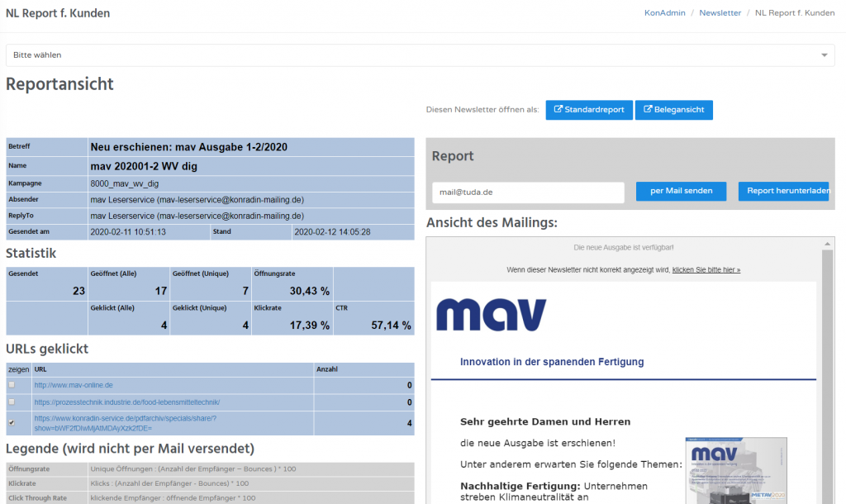Click 'Report herunterladen' button
This screenshot has height=504, width=846.
(782, 192)
